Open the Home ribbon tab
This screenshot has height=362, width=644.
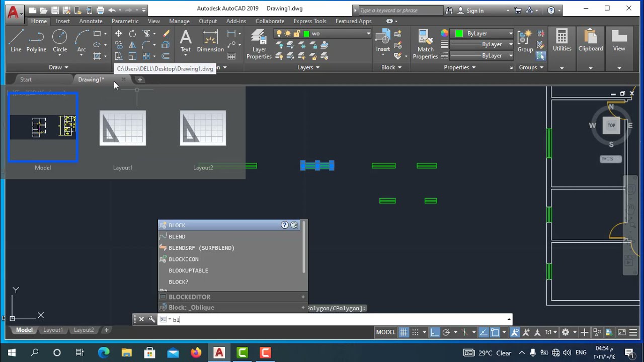(39, 21)
